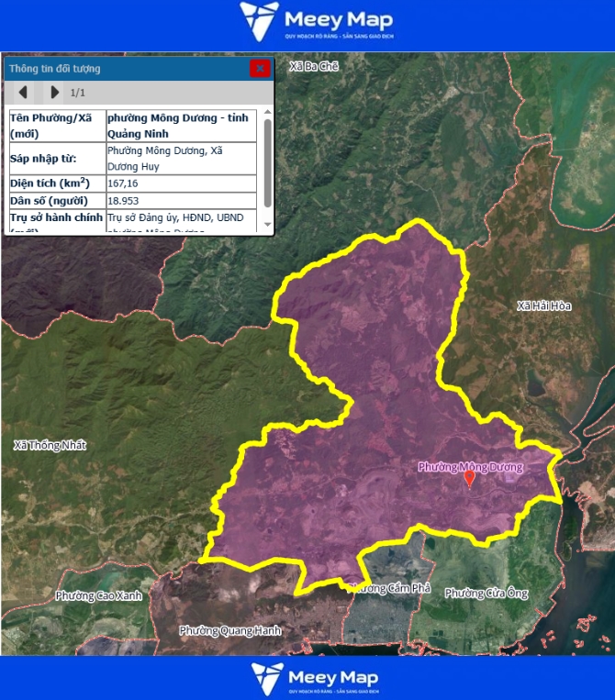Select Xã Ba Chẽ on the map
This screenshot has width=615, height=700.
coord(314,67)
